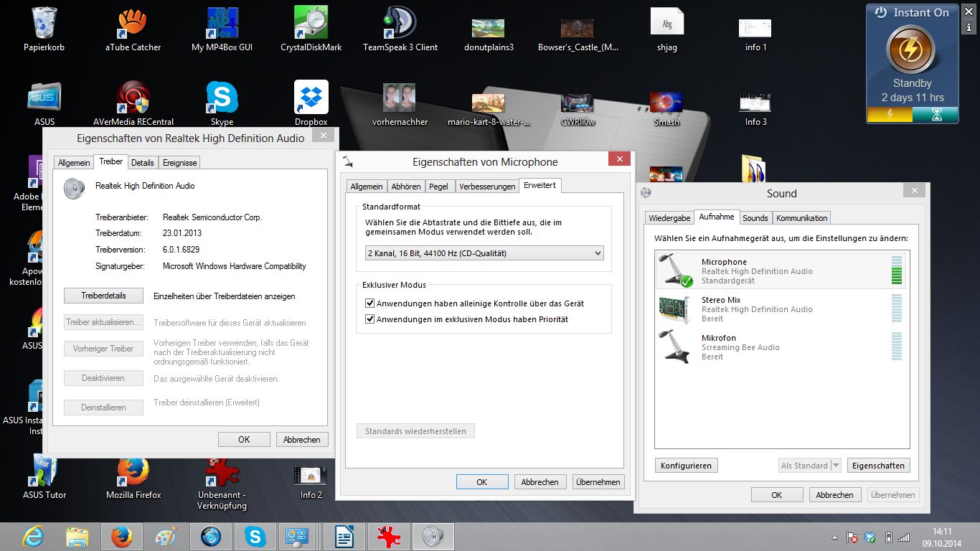
Task: Select the info 1 desktop file
Action: [755, 34]
